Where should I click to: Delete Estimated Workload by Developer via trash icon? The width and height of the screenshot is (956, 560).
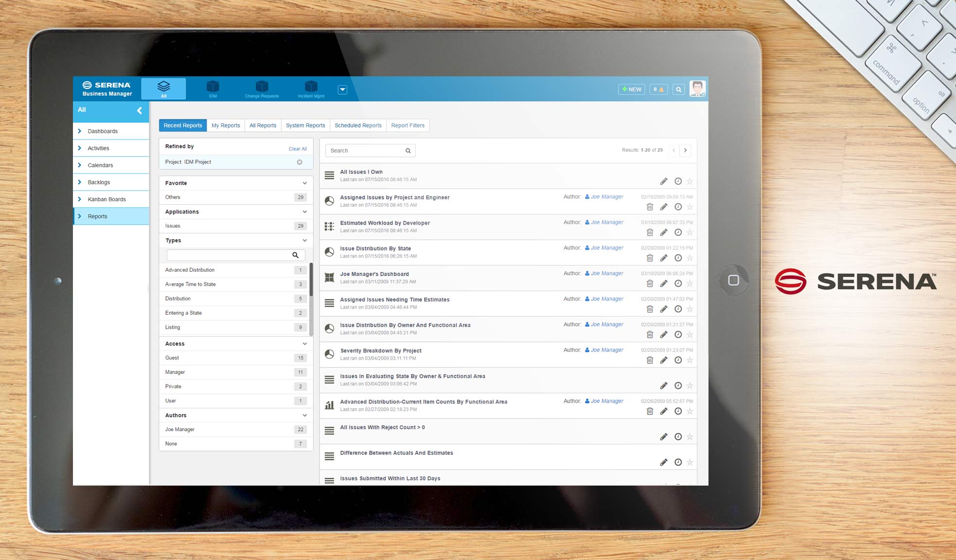point(650,232)
